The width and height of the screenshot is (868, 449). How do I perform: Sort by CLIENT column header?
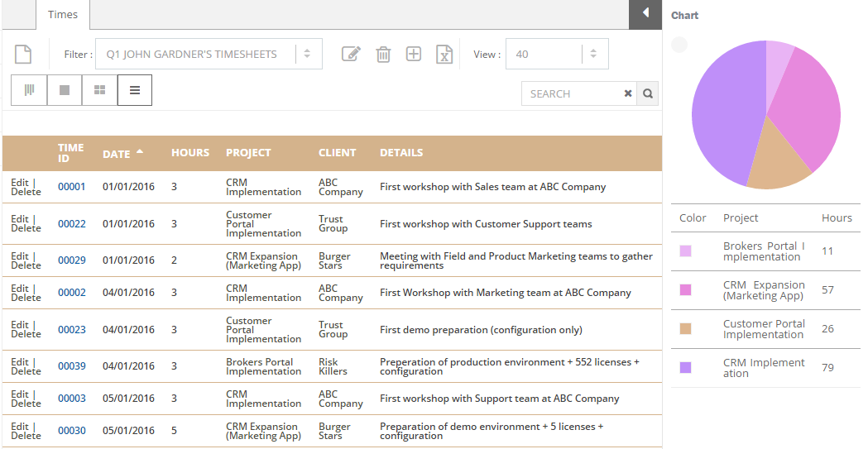(x=337, y=153)
